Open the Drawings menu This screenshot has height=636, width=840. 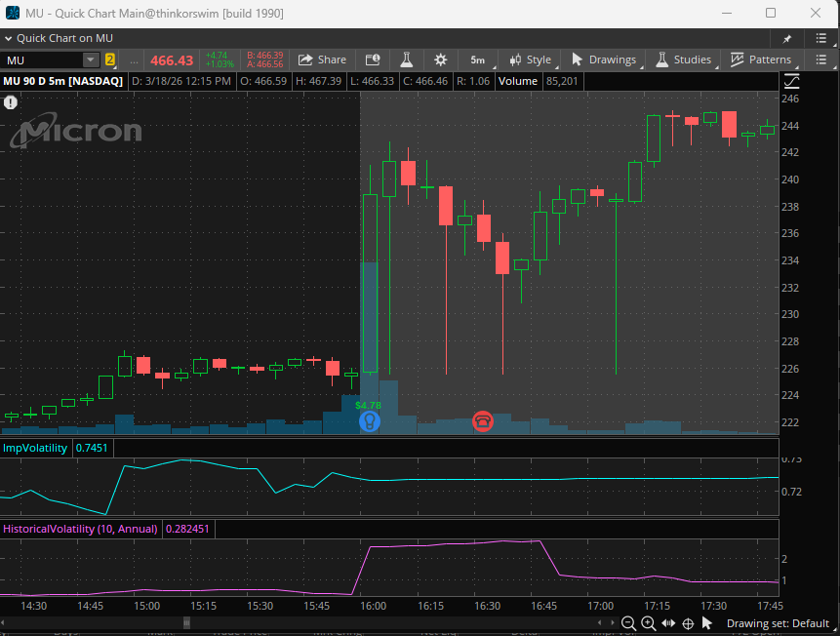click(x=604, y=60)
